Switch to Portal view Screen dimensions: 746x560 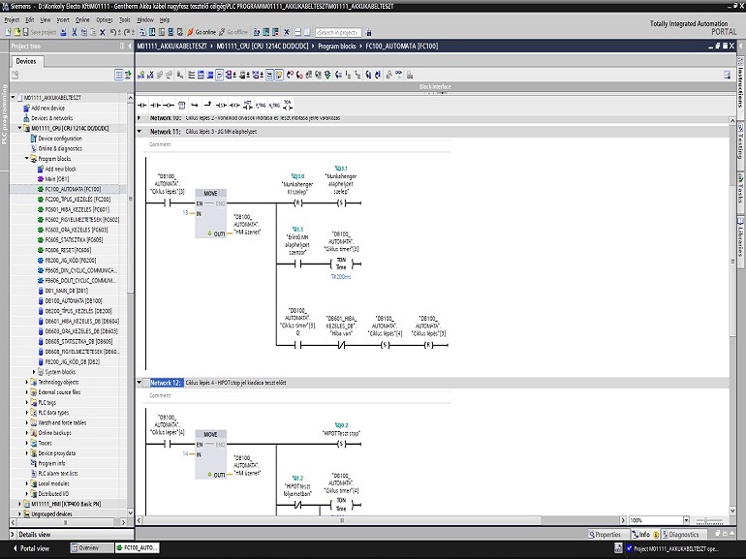click(31, 548)
